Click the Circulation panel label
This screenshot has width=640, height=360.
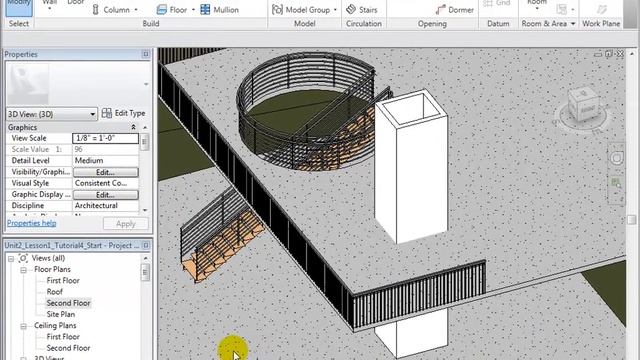point(364,24)
